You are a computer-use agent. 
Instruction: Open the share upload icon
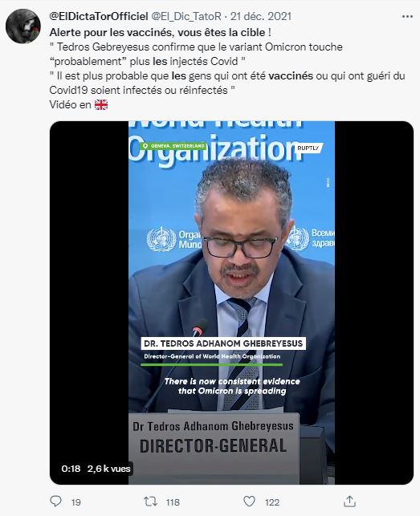(349, 502)
